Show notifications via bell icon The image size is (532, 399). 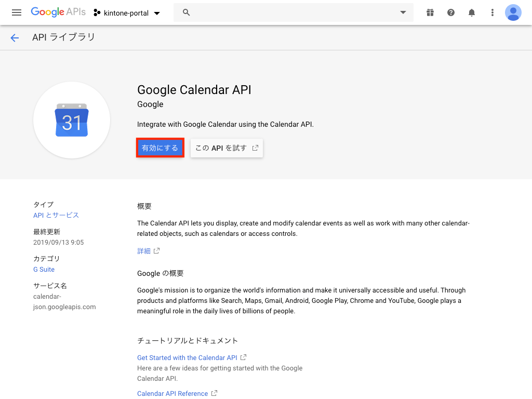472,12
